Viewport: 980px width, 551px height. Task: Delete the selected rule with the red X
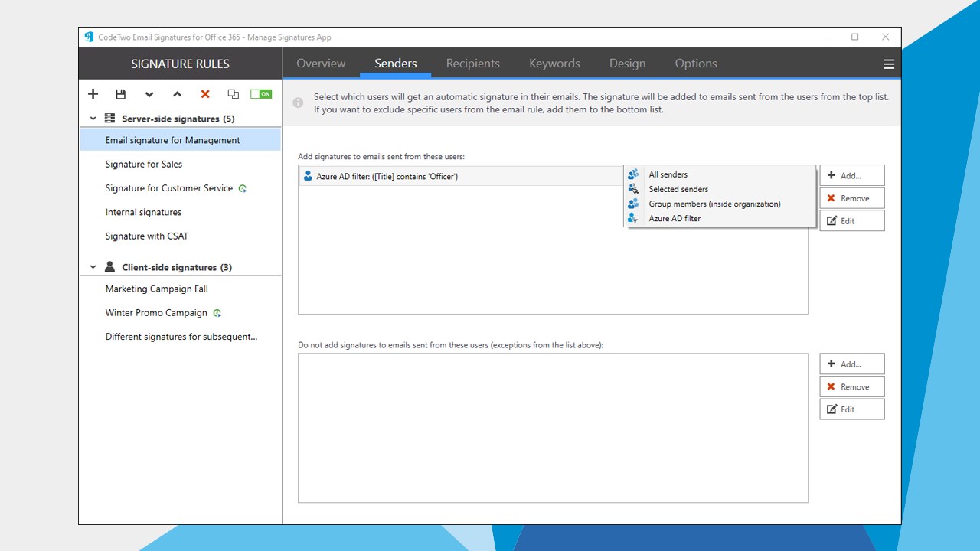205,94
